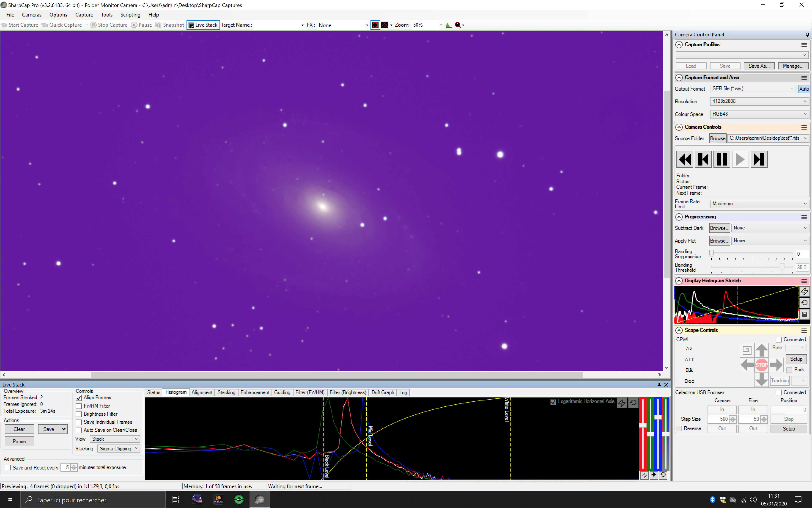Screen dimensions: 812x508
Task: Collapse the Preprocessing section
Action: click(x=679, y=217)
